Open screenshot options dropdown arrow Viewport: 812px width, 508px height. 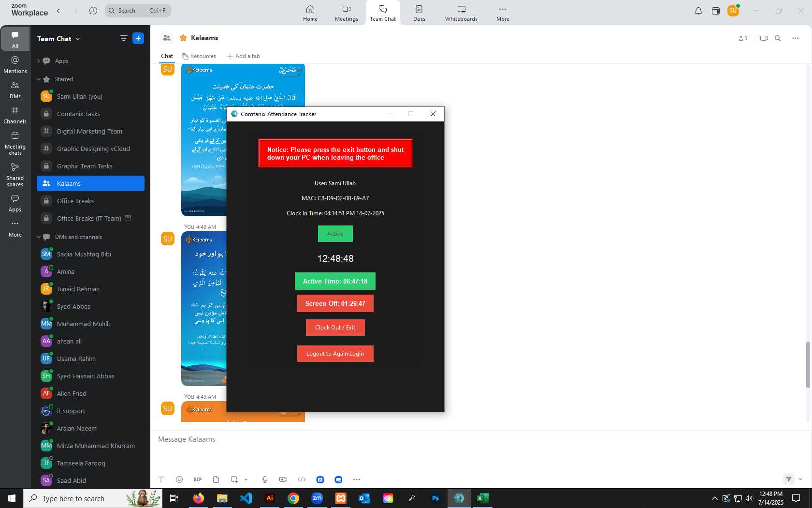pos(246,479)
